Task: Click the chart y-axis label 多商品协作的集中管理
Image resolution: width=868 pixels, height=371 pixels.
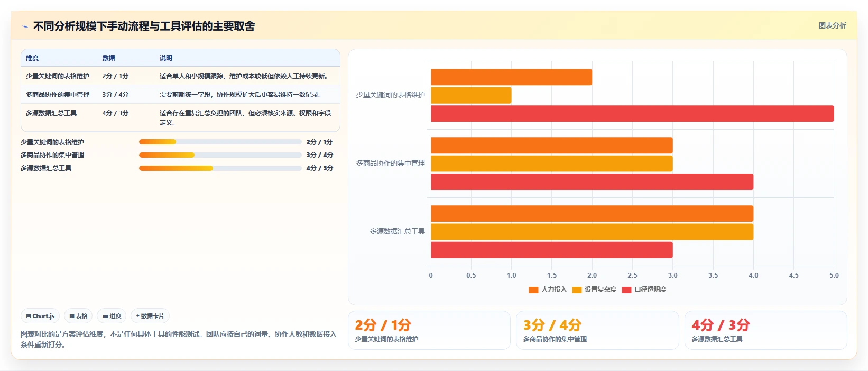Action: 390,164
